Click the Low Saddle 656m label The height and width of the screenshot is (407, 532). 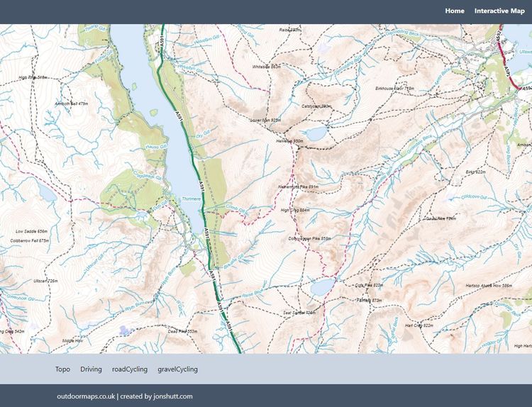(31, 231)
